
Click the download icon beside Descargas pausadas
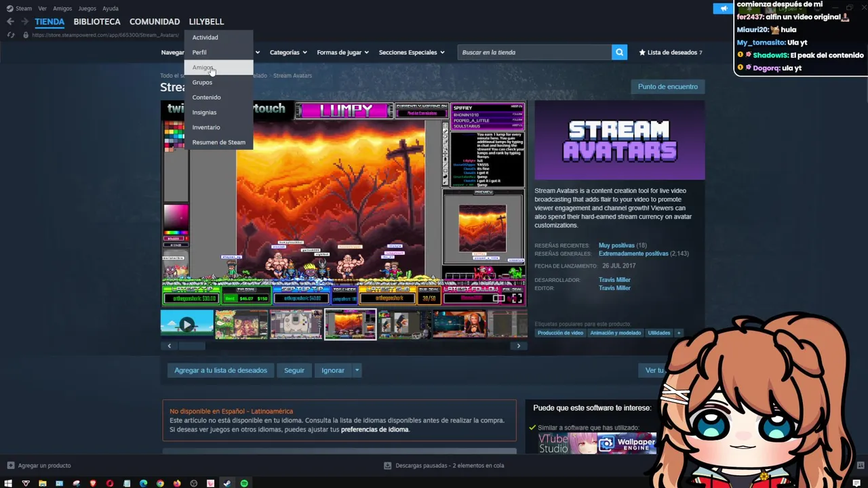tap(388, 466)
